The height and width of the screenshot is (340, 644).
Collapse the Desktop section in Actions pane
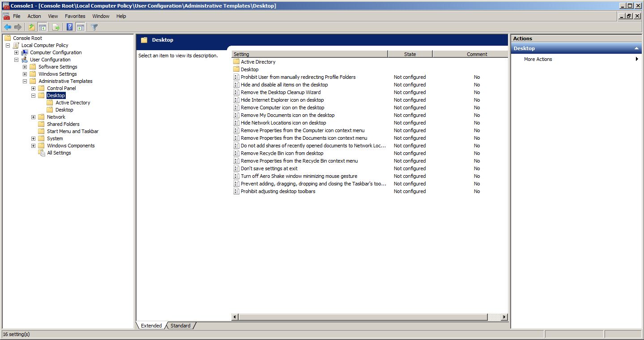tap(636, 48)
